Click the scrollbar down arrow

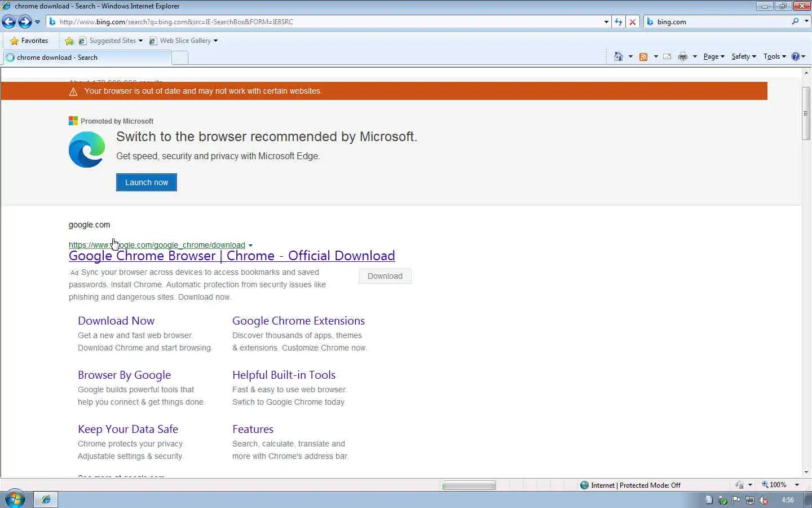point(806,472)
